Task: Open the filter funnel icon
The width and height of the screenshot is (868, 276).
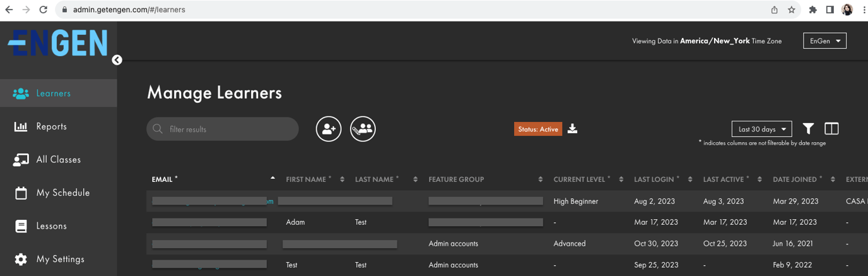Action: point(808,129)
